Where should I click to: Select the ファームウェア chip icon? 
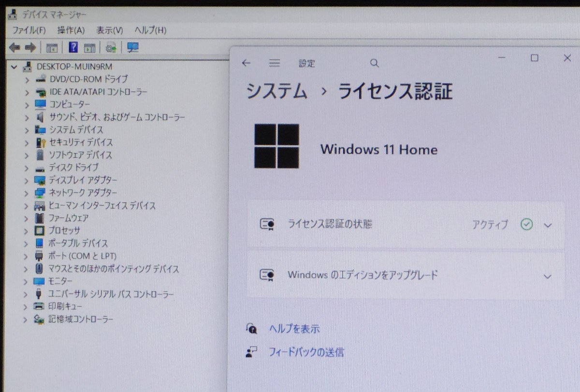41,218
